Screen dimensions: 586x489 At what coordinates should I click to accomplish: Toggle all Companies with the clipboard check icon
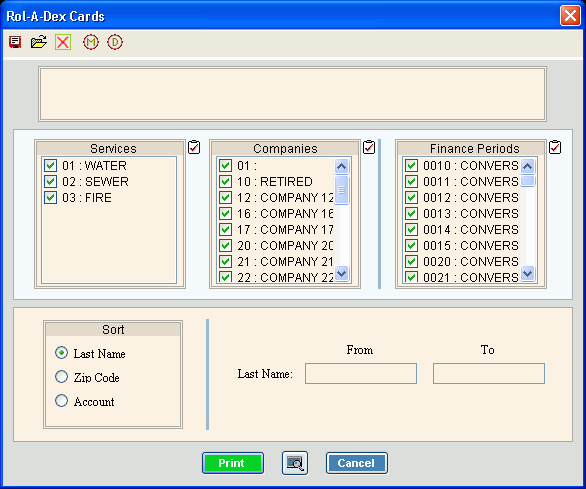click(369, 147)
